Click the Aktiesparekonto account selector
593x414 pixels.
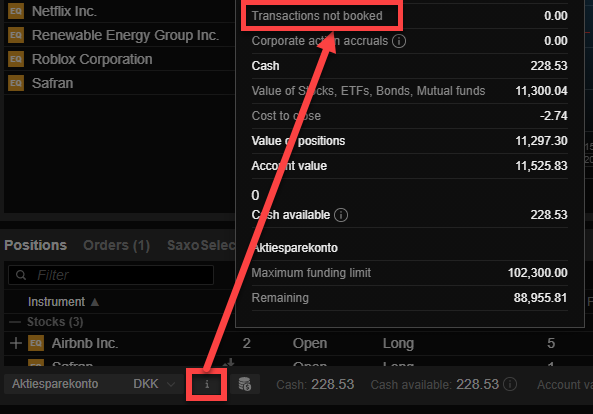(x=55, y=384)
